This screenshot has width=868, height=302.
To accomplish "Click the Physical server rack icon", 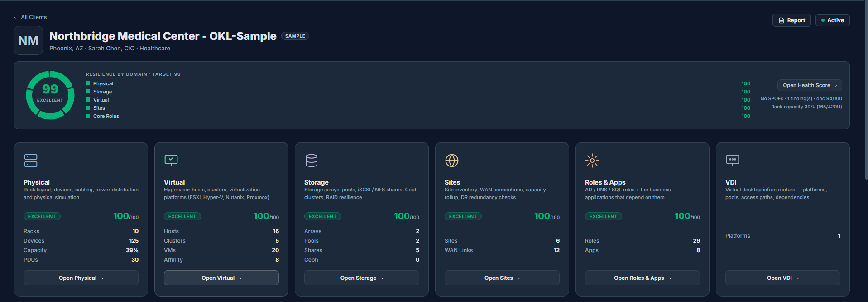I will (31, 161).
